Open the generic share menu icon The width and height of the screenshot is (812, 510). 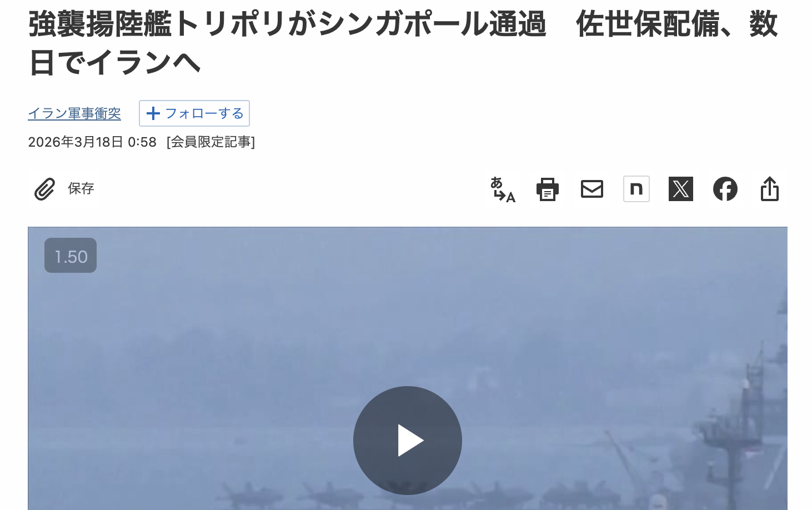pyautogui.click(x=770, y=189)
